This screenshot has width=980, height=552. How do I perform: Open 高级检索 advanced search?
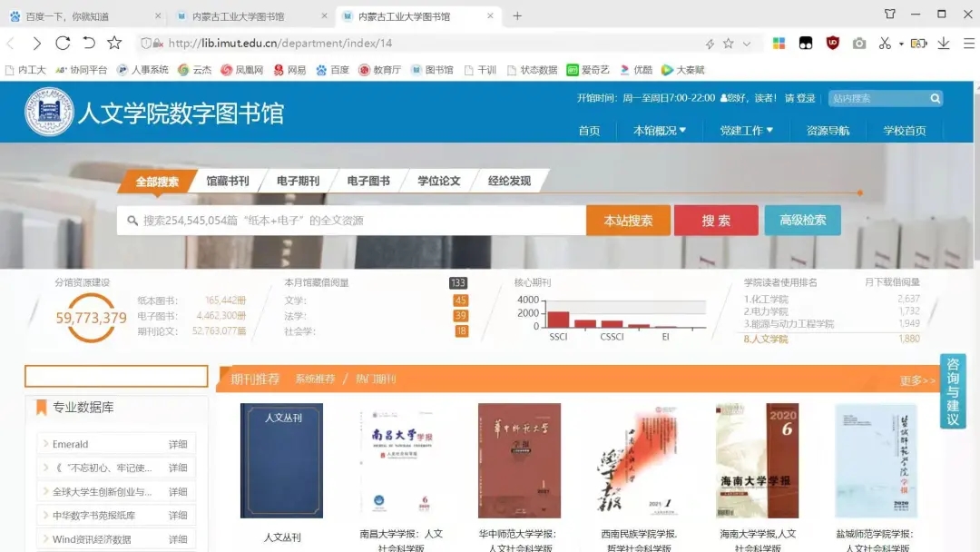tap(802, 221)
